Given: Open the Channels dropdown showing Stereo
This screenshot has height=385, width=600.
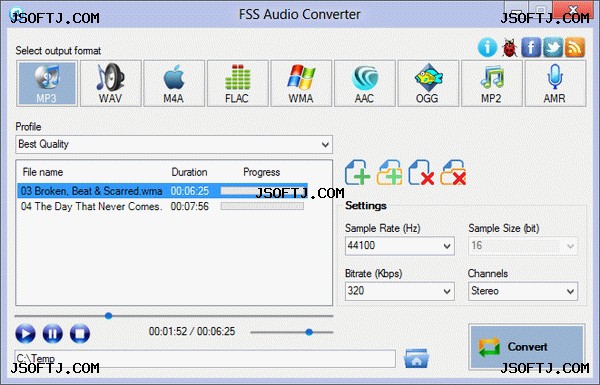Looking at the screenshot, I should coord(523,291).
